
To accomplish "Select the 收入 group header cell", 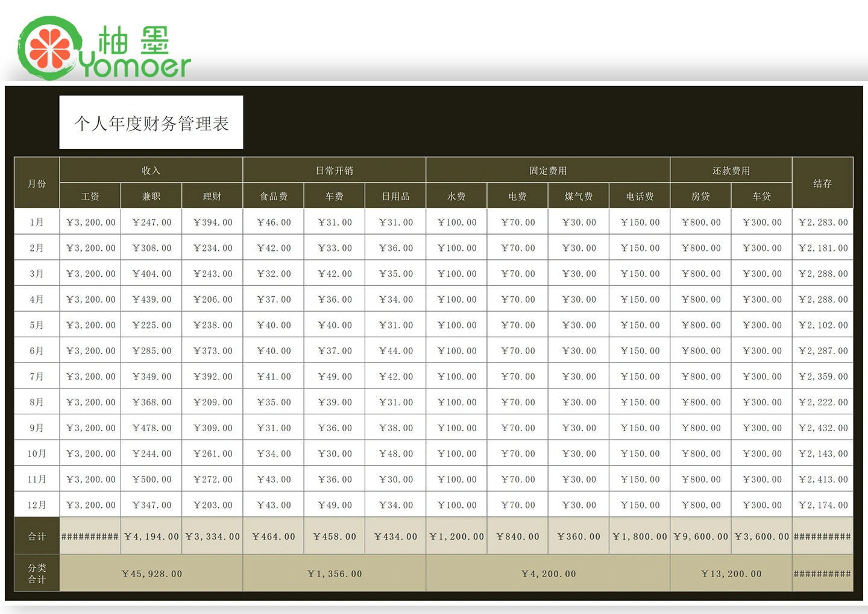I will (151, 171).
